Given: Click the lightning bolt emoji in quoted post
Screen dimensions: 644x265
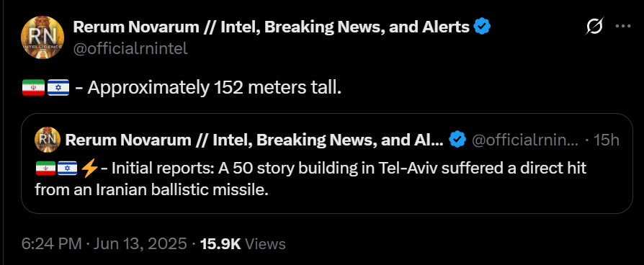Looking at the screenshot, I should coord(89,169).
